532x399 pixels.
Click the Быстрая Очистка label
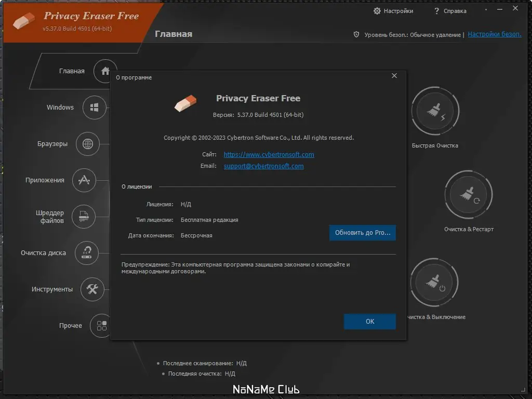pos(435,145)
